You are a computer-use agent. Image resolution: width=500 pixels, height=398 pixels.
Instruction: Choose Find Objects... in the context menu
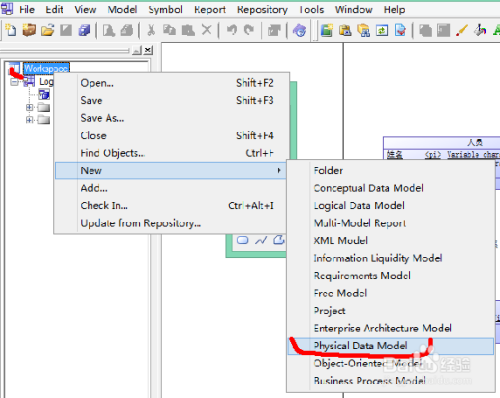point(171,153)
